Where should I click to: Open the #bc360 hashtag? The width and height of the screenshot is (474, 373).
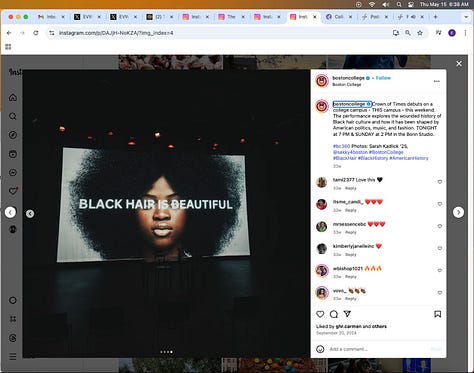click(341, 146)
